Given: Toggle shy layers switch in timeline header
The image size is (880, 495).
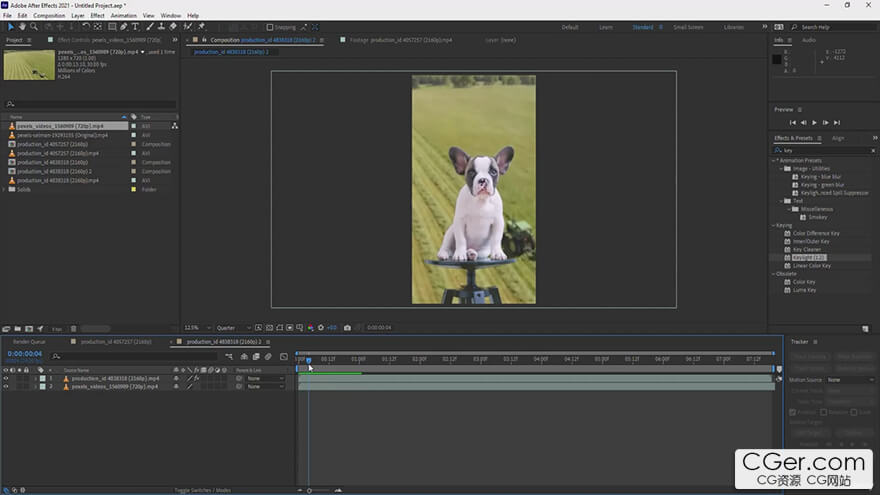Looking at the screenshot, I should (x=244, y=356).
